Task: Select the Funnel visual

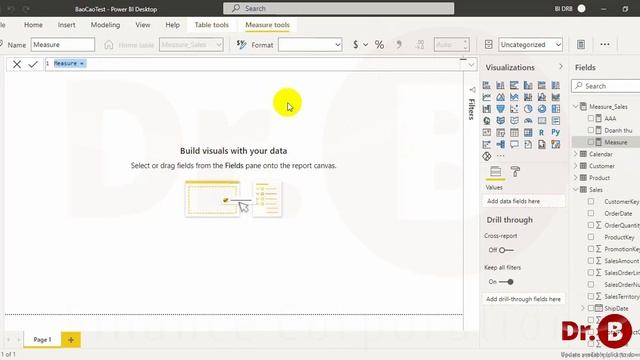Action: tap(500, 109)
